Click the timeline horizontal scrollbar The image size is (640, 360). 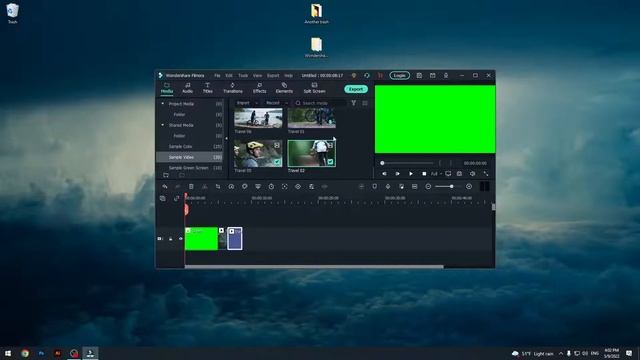pyautogui.click(x=314, y=267)
